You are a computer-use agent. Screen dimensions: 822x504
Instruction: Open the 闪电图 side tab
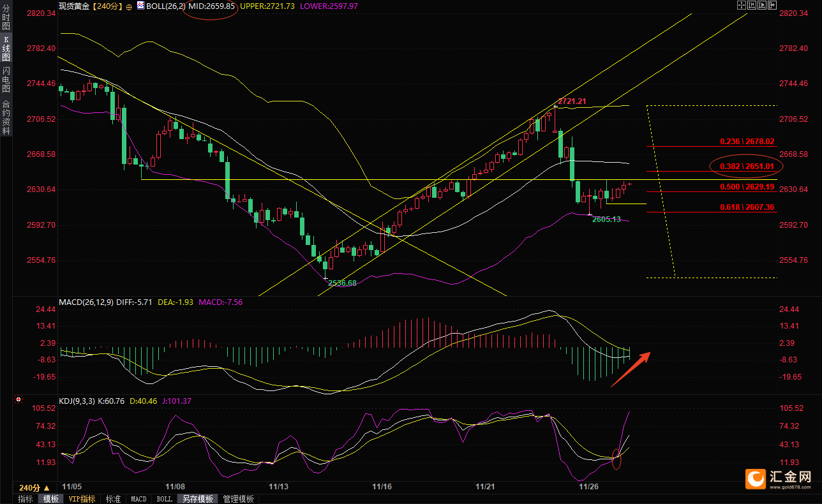[x=6, y=78]
